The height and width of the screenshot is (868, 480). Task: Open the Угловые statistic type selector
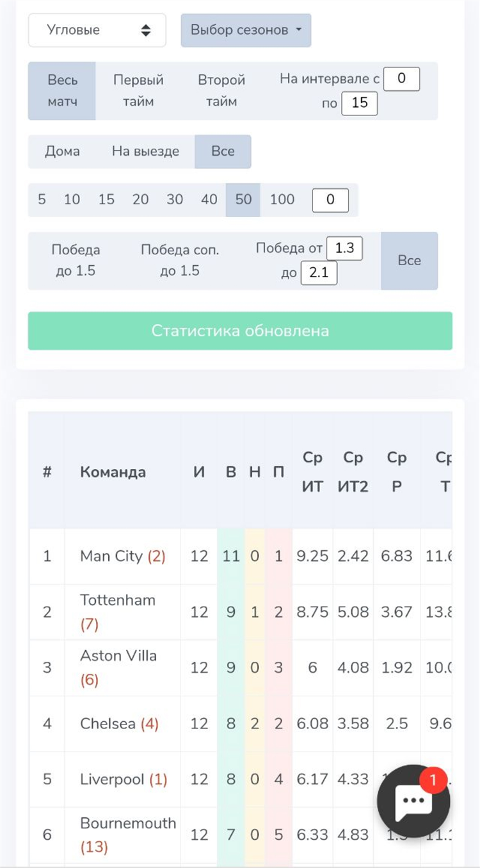point(97,30)
